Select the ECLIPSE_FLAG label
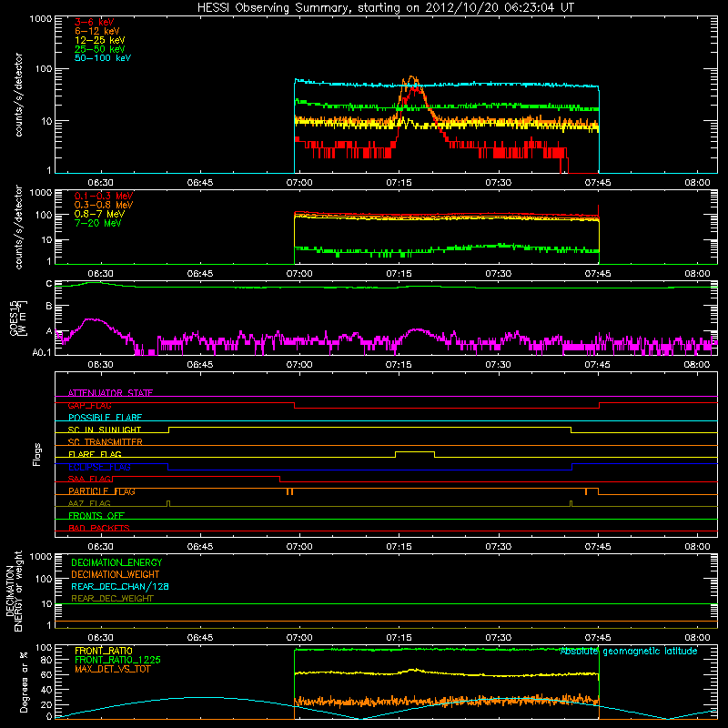Screen dimensions: 728x728 [x=99, y=467]
